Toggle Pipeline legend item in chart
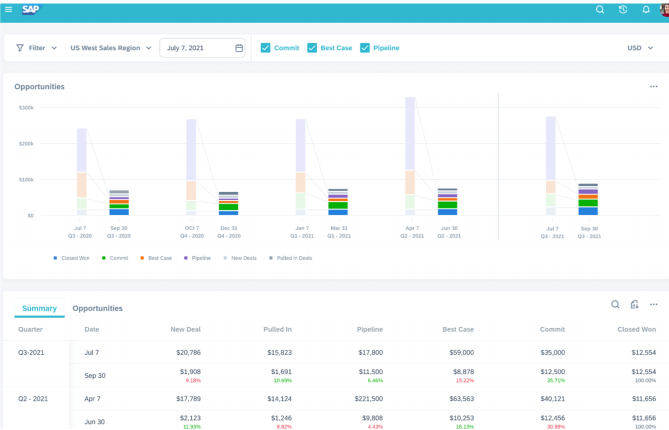Image resolution: width=669 pixels, height=430 pixels. pyautogui.click(x=198, y=258)
